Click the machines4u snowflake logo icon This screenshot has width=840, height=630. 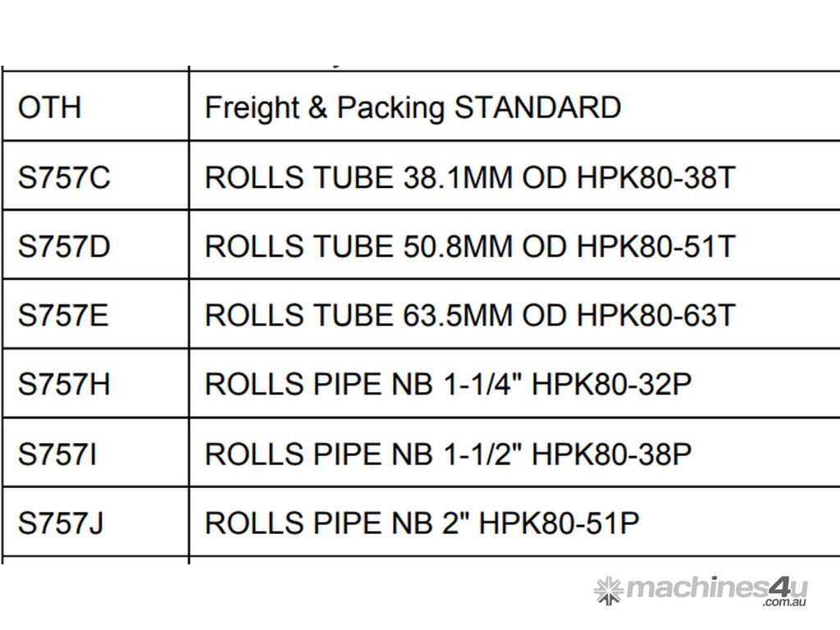click(x=608, y=591)
